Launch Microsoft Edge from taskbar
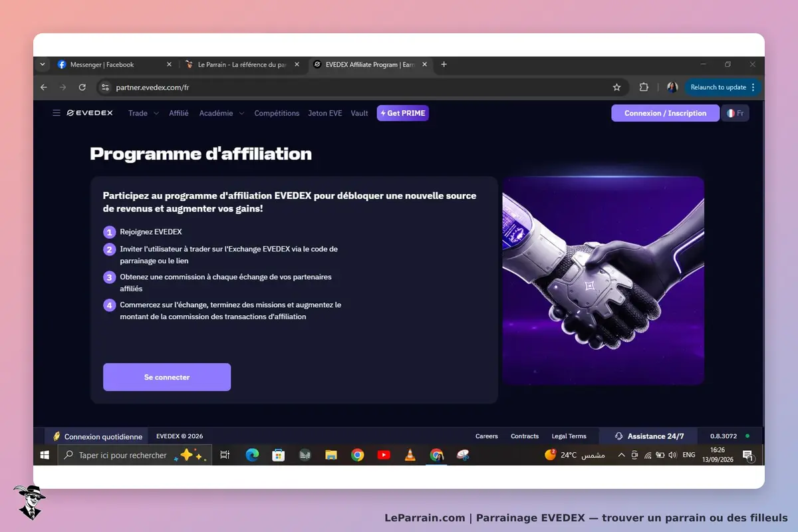 click(252, 455)
